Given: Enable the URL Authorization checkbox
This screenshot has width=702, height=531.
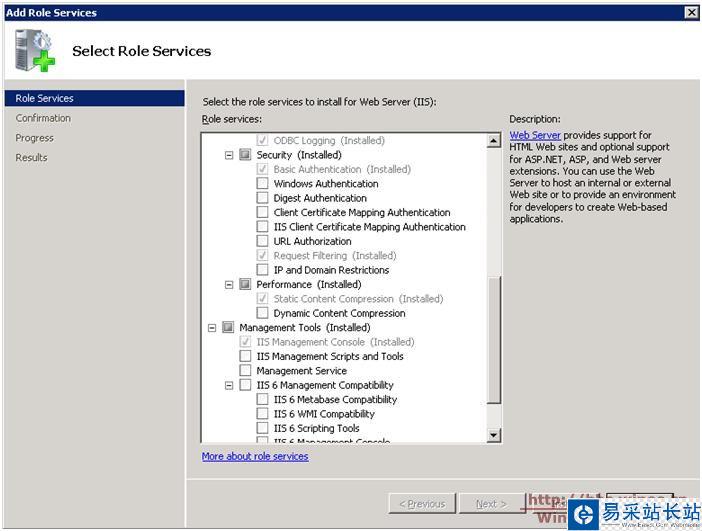Looking at the screenshot, I should pyautogui.click(x=262, y=241).
